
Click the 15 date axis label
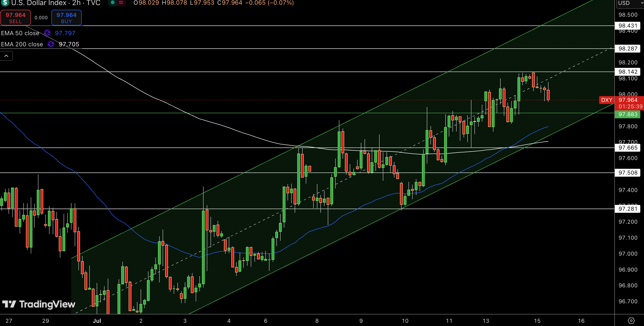(x=537, y=321)
